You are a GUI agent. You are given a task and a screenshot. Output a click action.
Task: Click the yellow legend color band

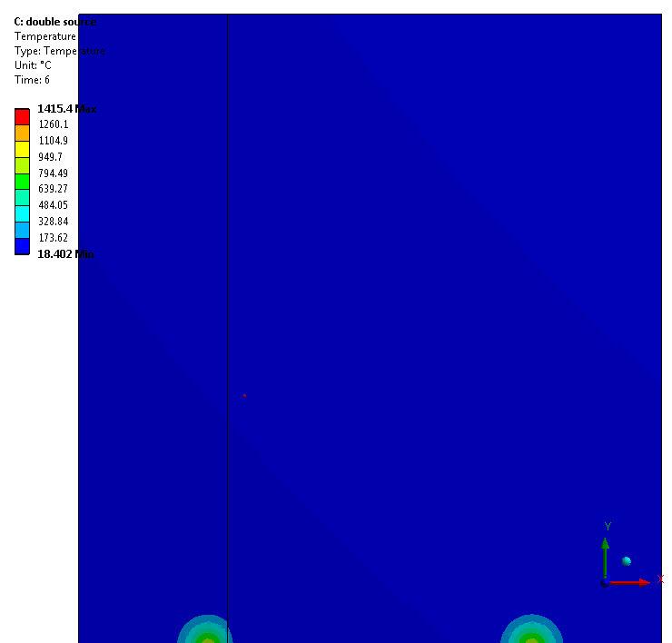[x=22, y=149]
